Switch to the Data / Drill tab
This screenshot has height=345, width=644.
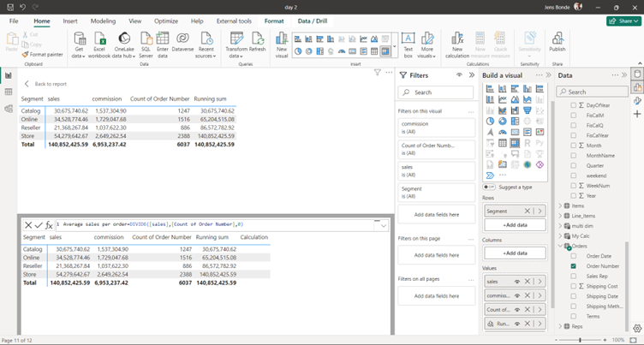(x=312, y=21)
